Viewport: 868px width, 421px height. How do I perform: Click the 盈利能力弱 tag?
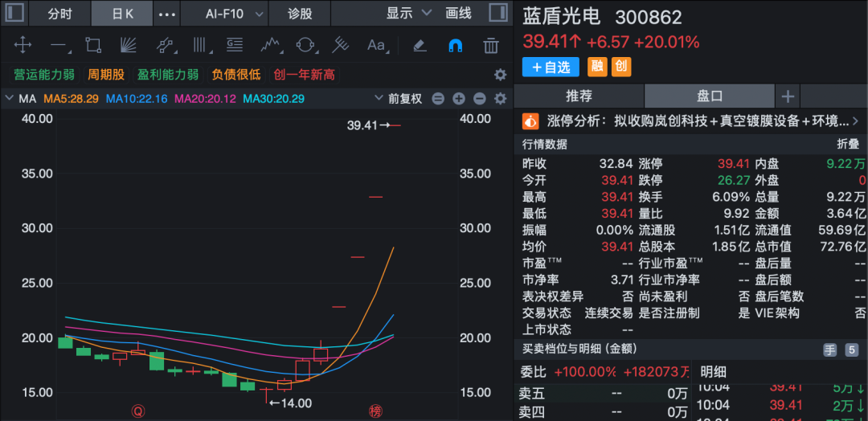click(168, 75)
